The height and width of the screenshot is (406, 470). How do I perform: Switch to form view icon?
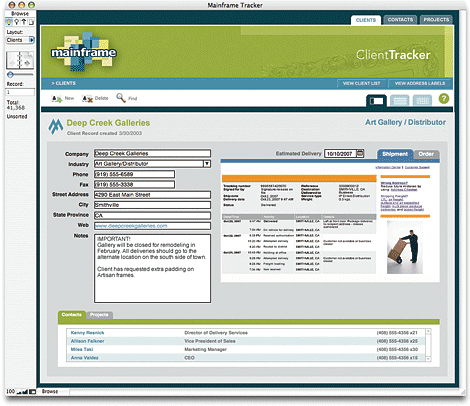[376, 101]
